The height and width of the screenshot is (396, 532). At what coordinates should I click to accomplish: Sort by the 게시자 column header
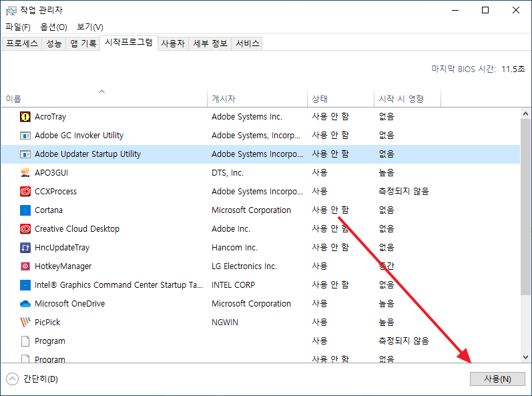(x=257, y=97)
